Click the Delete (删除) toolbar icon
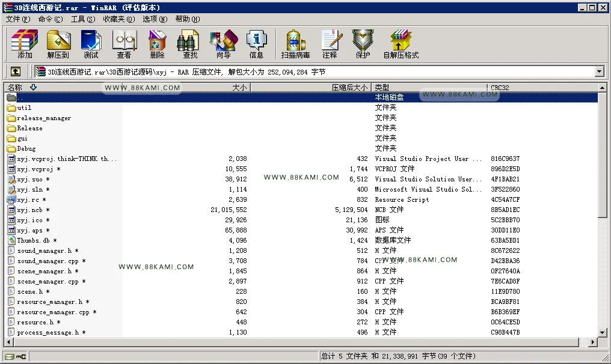This screenshot has width=611, height=364. pyautogui.click(x=158, y=44)
